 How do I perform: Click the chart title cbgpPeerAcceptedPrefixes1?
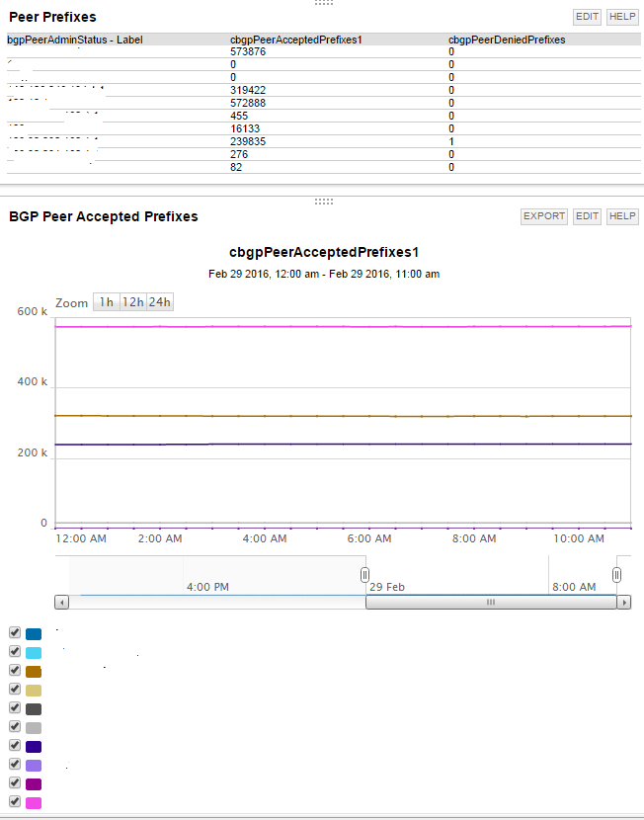pyautogui.click(x=324, y=253)
